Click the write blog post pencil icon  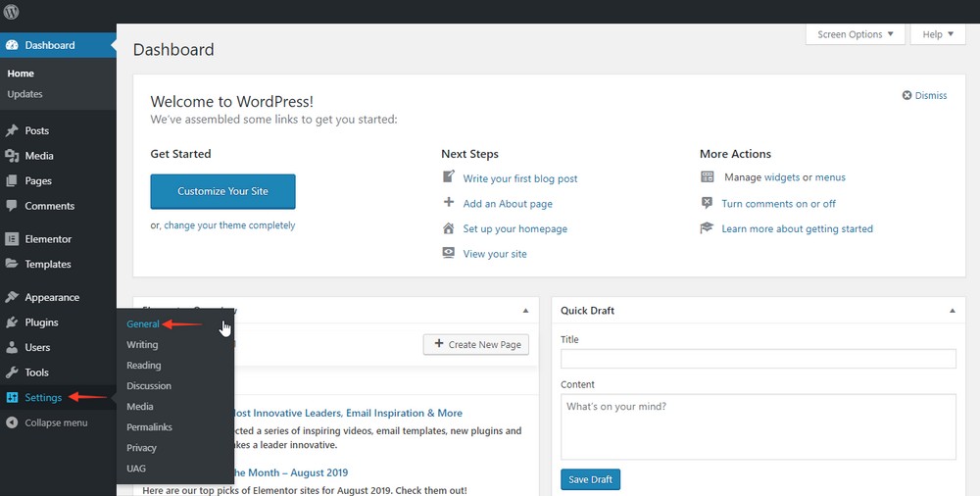[448, 177]
